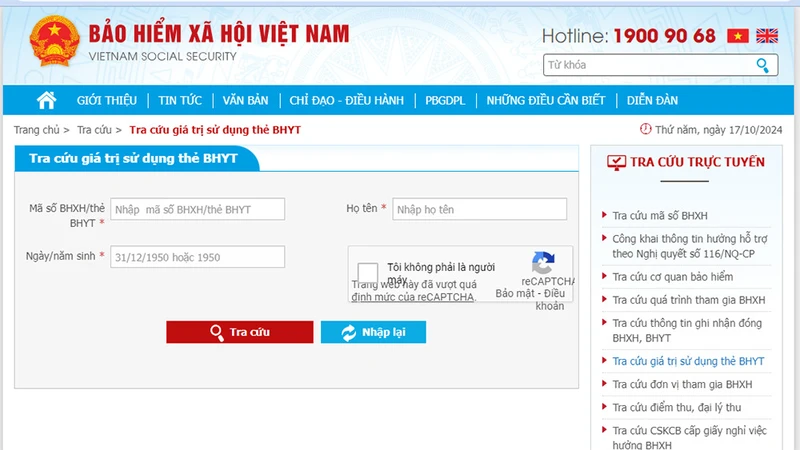This screenshot has height=450, width=800.
Task: Click the hotline number 1900 90 68
Action: (x=664, y=36)
